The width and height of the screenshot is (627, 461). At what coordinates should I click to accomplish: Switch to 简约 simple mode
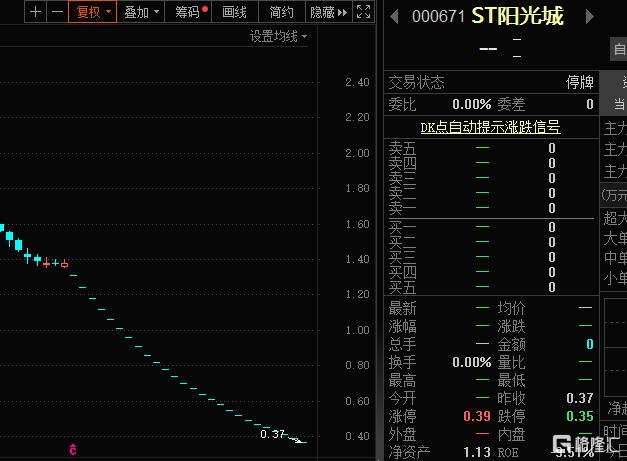(x=282, y=12)
